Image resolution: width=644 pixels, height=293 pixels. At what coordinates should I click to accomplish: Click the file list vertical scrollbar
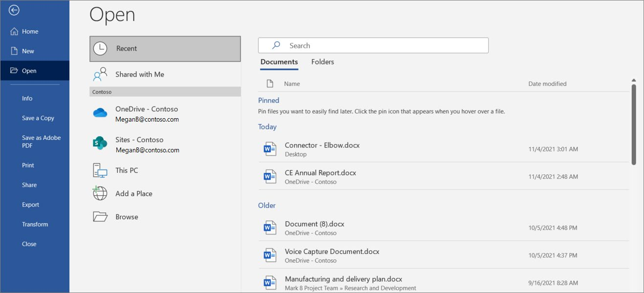coord(634,125)
